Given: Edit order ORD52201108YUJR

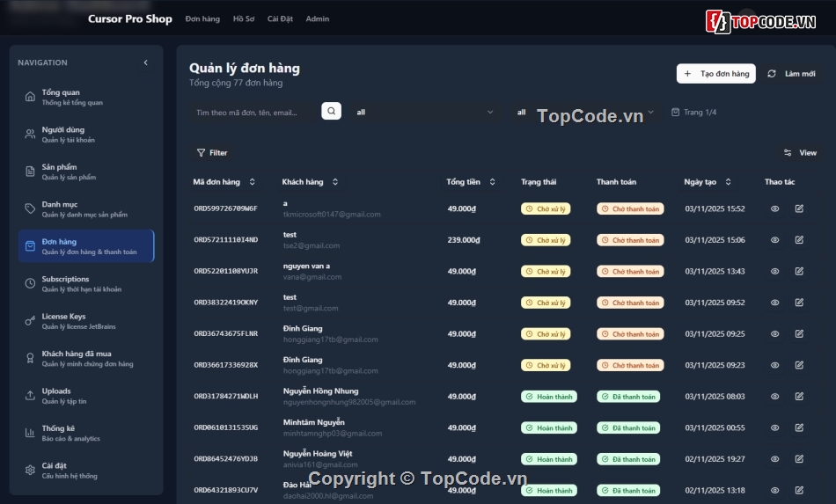Looking at the screenshot, I should pyautogui.click(x=799, y=271).
